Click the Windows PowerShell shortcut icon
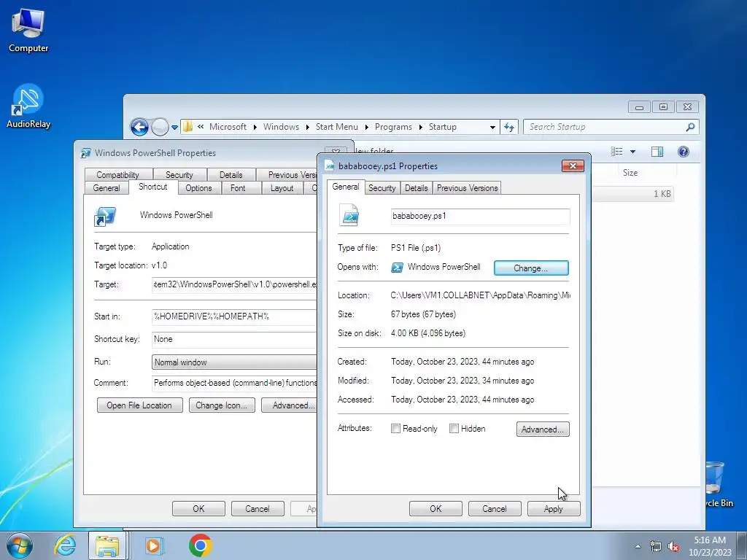Viewport: 747px width, 560px height. click(x=105, y=216)
